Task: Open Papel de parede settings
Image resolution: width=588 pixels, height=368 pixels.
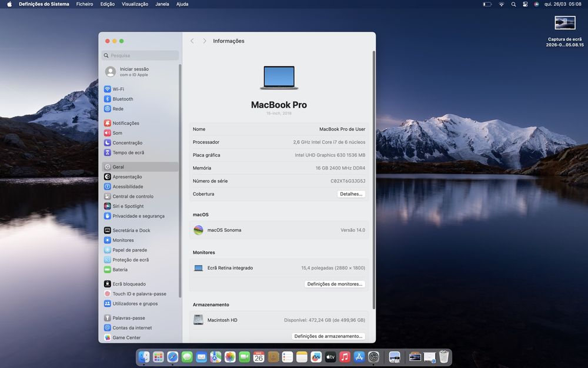Action: click(140, 250)
